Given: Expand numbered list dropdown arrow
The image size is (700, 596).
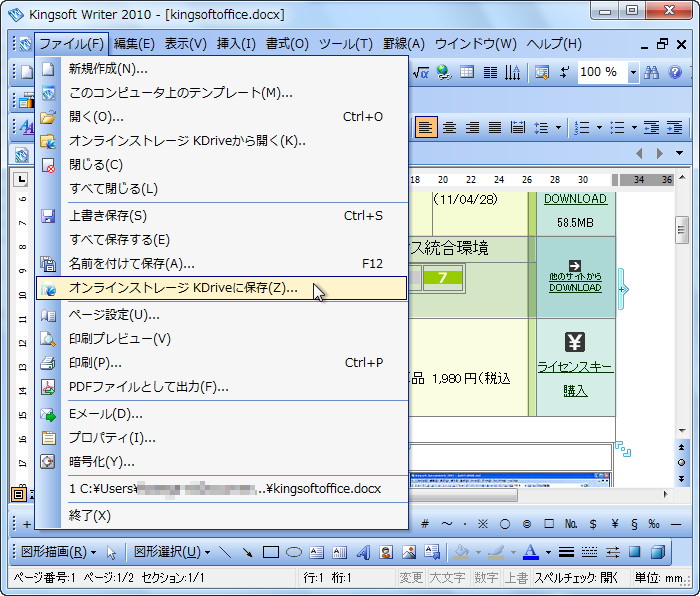Looking at the screenshot, I should click(599, 128).
